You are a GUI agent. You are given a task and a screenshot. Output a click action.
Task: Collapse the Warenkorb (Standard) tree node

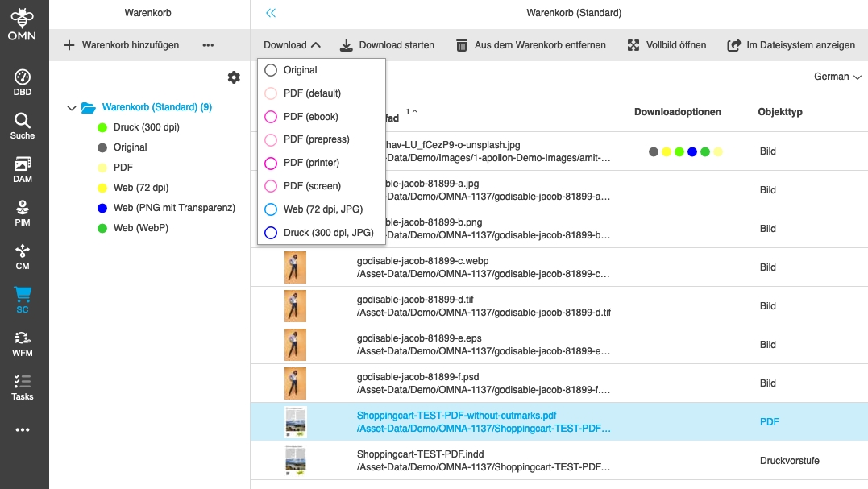pos(72,107)
